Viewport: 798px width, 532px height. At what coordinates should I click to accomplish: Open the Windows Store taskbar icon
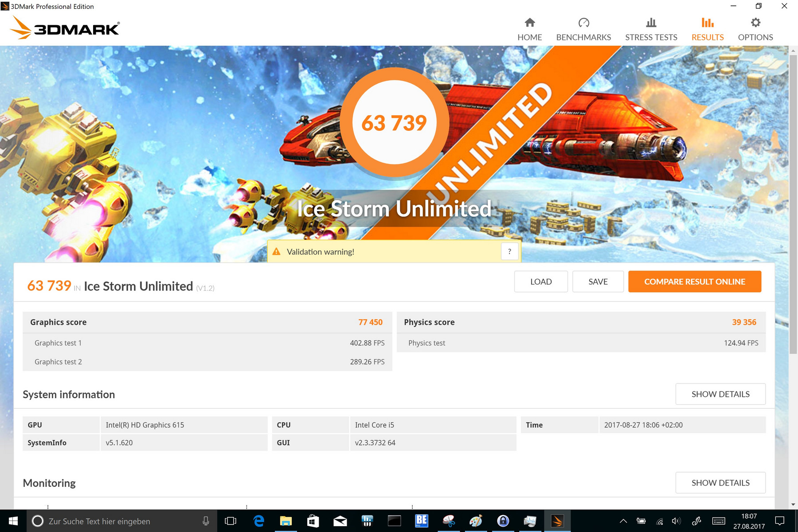click(313, 521)
